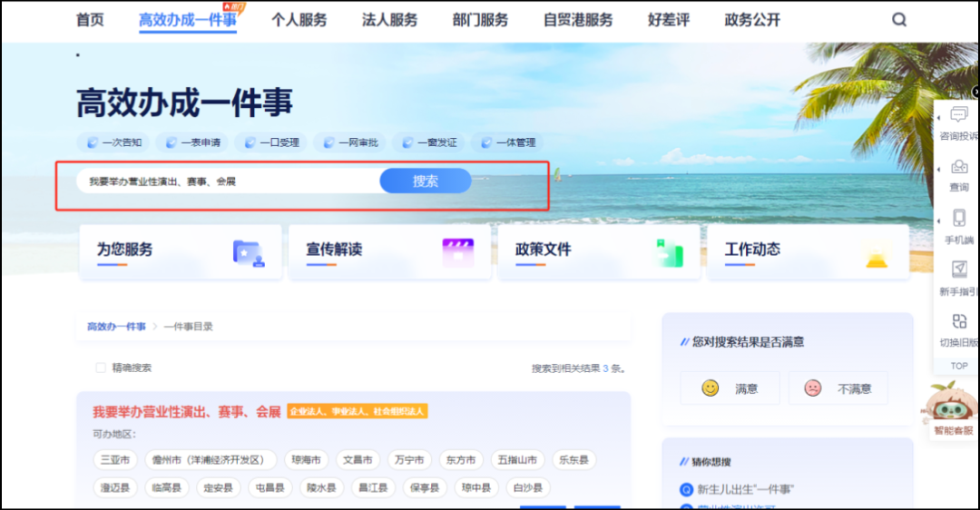Select region 白沙县
The height and width of the screenshot is (510, 980).
528,487
